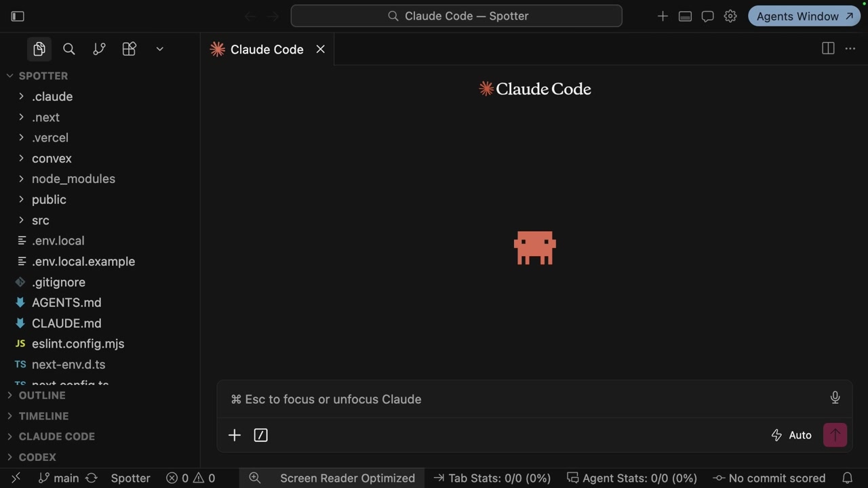868x488 pixels.
Task: Click the microphone voice input icon
Action: click(835, 398)
